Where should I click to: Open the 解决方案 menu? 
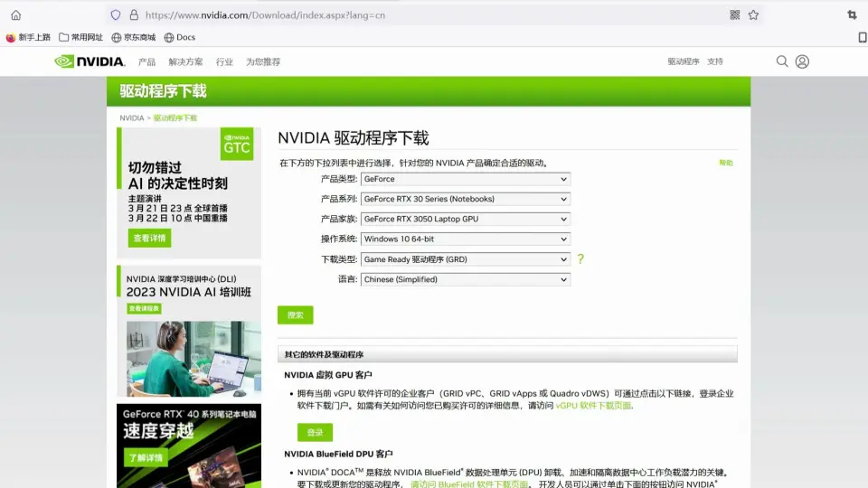[185, 62]
